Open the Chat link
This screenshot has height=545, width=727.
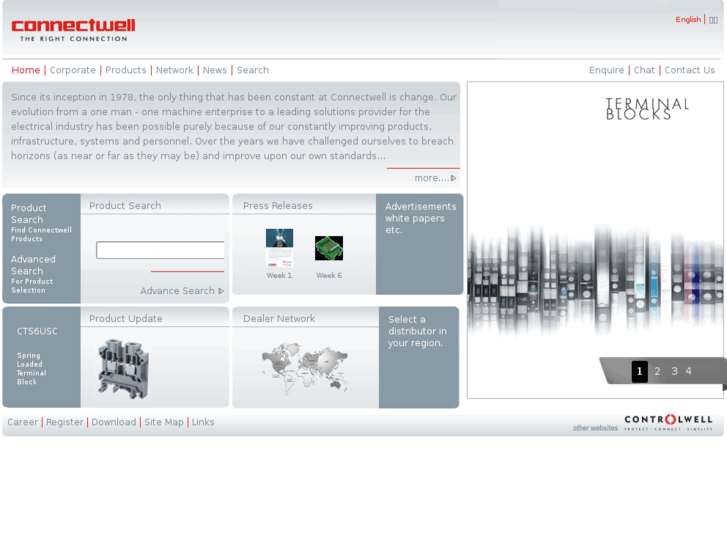[644, 70]
